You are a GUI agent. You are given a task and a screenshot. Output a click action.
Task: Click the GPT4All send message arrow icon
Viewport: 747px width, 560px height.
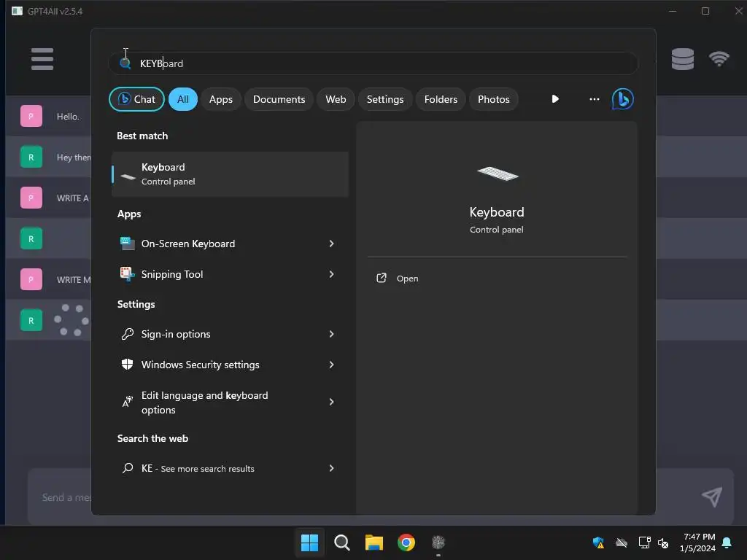pos(712,497)
